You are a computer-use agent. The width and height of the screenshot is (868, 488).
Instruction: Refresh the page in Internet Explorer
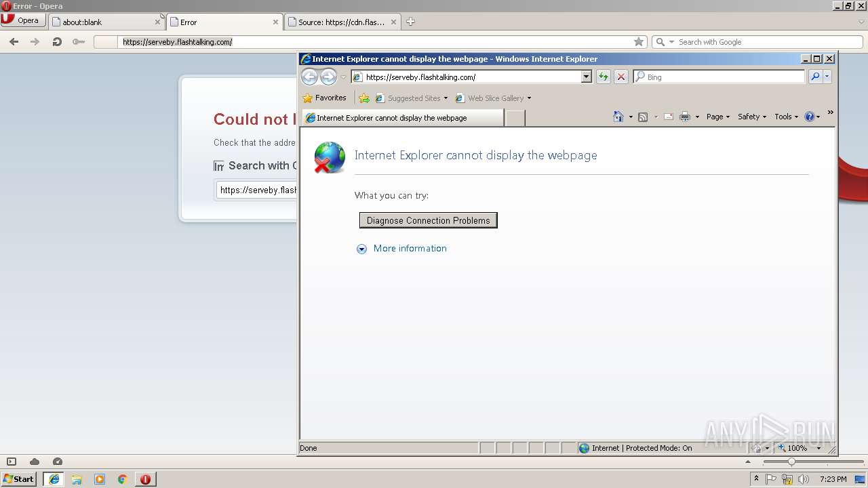(x=603, y=77)
